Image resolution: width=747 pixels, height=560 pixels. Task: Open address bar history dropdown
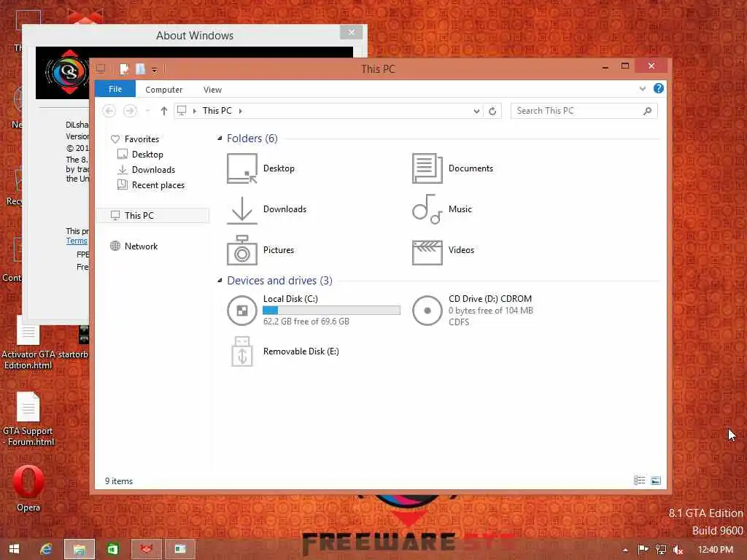[476, 111]
